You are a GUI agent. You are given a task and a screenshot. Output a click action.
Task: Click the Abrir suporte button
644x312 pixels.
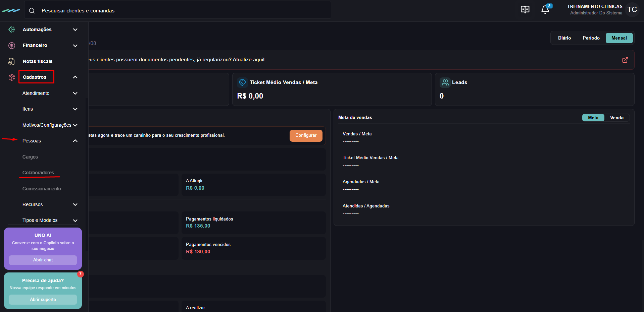pyautogui.click(x=43, y=300)
